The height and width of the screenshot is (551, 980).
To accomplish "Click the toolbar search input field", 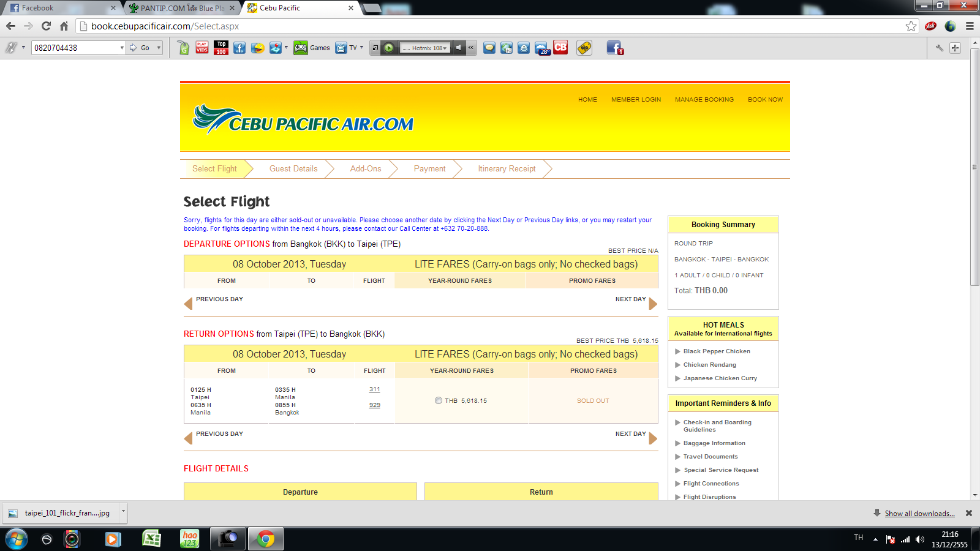I will pyautogui.click(x=75, y=48).
